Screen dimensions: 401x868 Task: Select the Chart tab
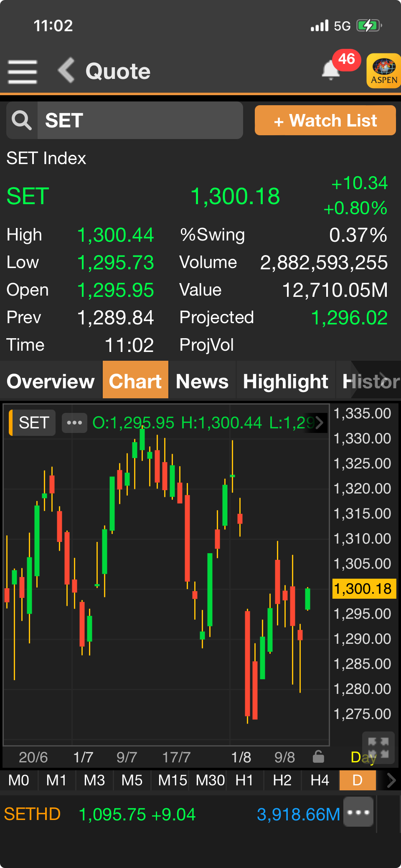point(135,380)
